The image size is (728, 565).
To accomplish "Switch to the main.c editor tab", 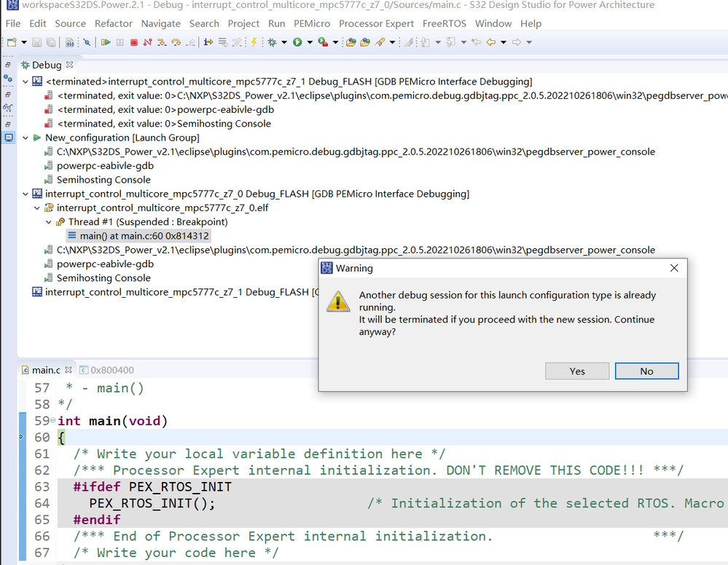I will (46, 370).
